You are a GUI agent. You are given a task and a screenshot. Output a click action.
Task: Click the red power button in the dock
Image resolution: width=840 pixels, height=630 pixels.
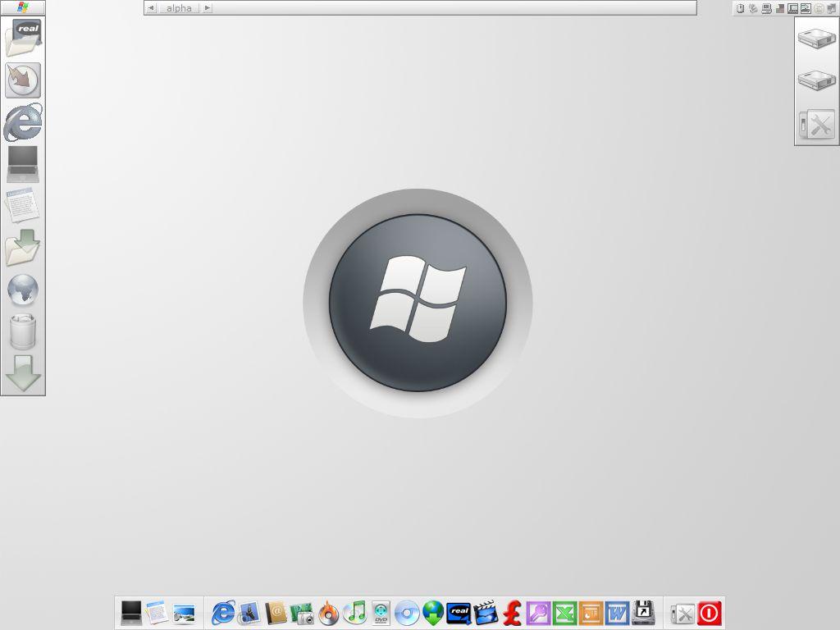710,613
